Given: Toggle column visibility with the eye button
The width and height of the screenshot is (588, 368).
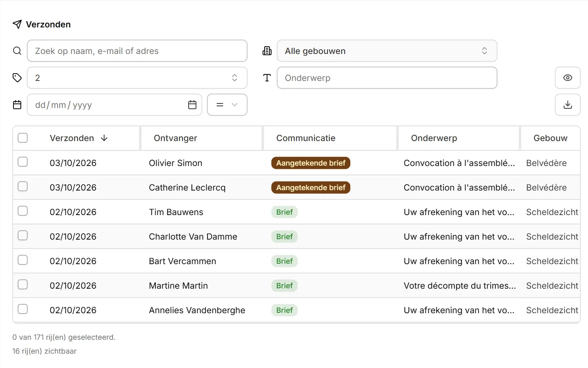Looking at the screenshot, I should click(568, 78).
